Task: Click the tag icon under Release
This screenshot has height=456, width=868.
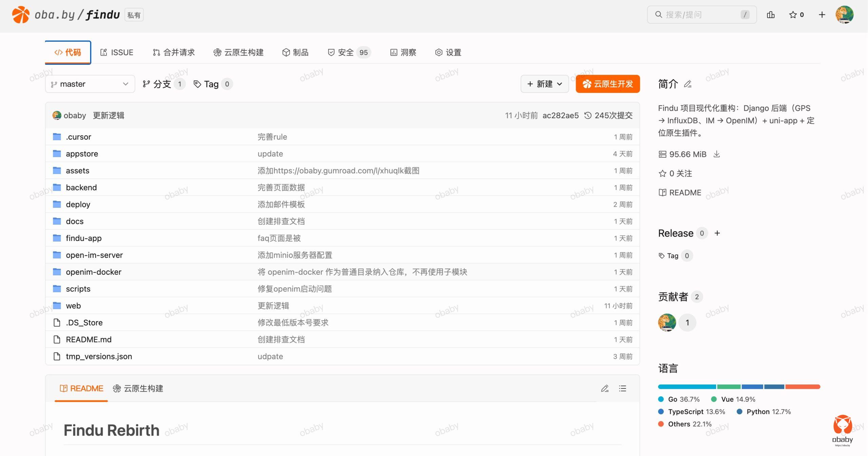Action: 662,256
